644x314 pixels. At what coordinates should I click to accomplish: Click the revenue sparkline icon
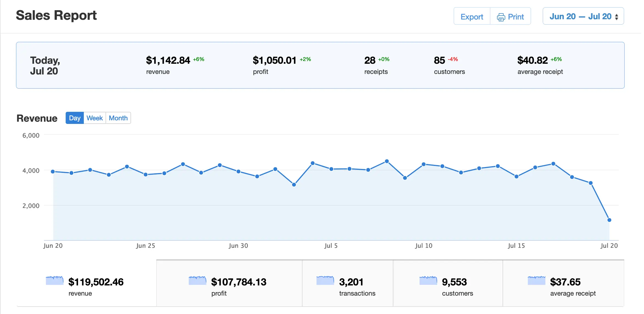pos(55,281)
